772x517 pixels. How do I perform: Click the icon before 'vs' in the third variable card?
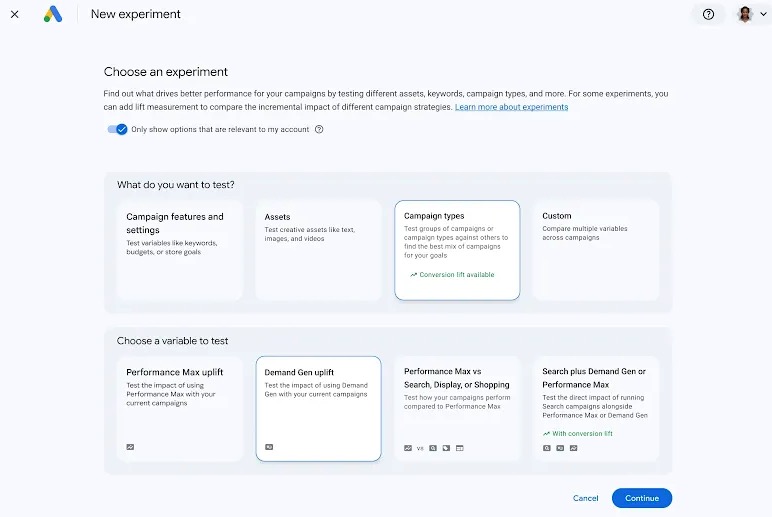pos(408,448)
